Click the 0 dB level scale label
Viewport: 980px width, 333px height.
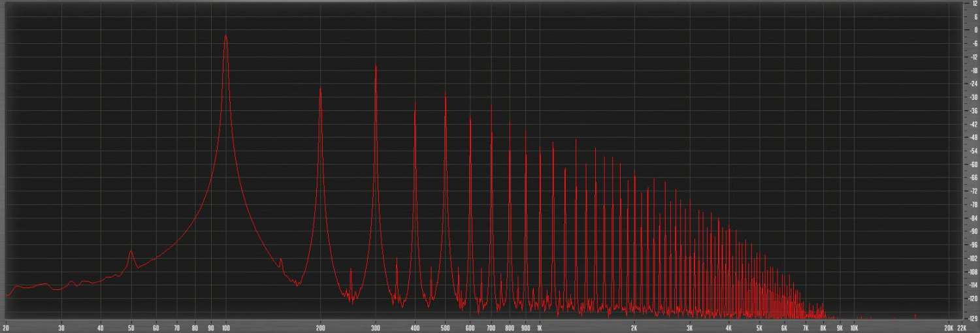[975, 30]
